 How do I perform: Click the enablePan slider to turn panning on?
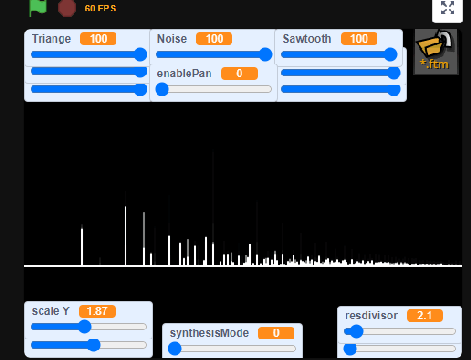[214, 89]
